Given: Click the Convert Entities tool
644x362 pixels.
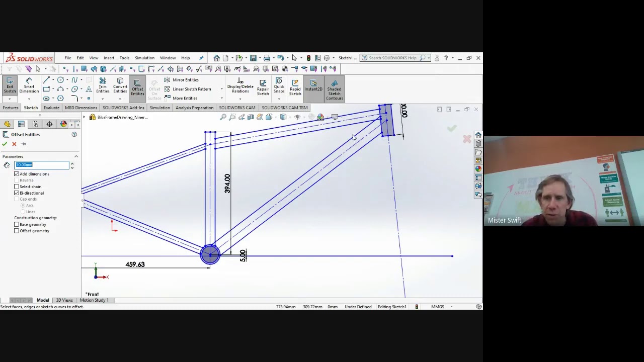Looking at the screenshot, I should [x=120, y=85].
